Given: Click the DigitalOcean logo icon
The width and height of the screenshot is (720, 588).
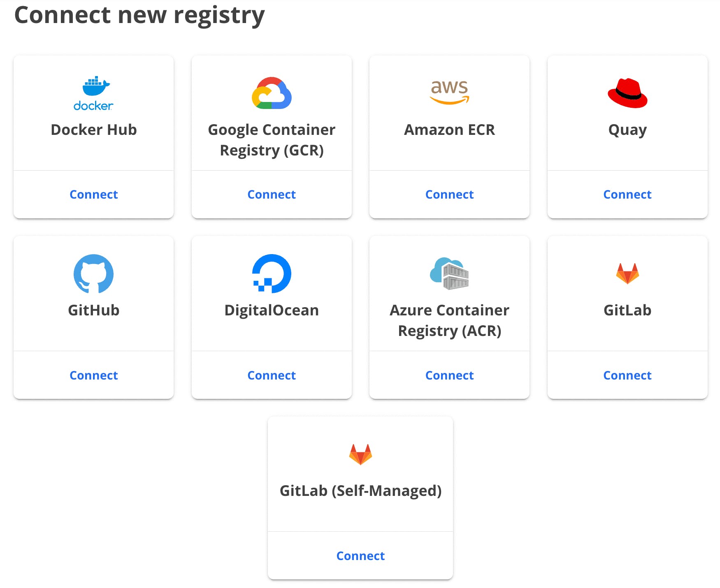Looking at the screenshot, I should [272, 273].
